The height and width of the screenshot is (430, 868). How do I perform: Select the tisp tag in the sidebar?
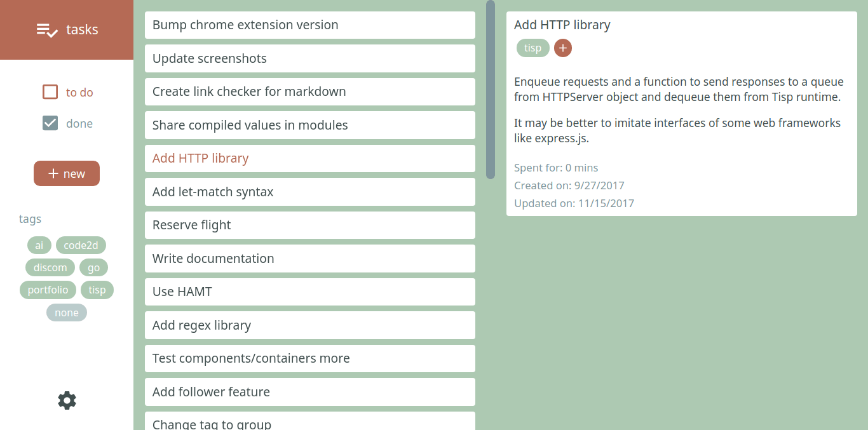pos(97,290)
